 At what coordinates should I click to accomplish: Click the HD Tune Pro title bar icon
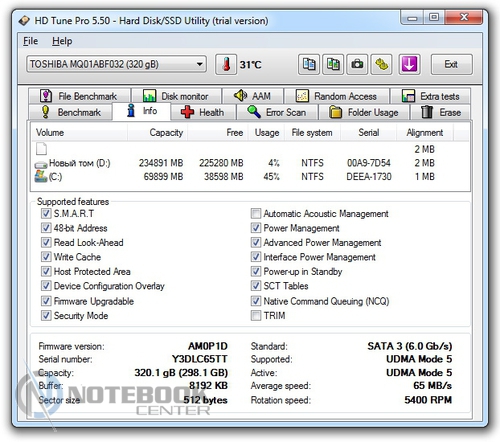(x=24, y=21)
